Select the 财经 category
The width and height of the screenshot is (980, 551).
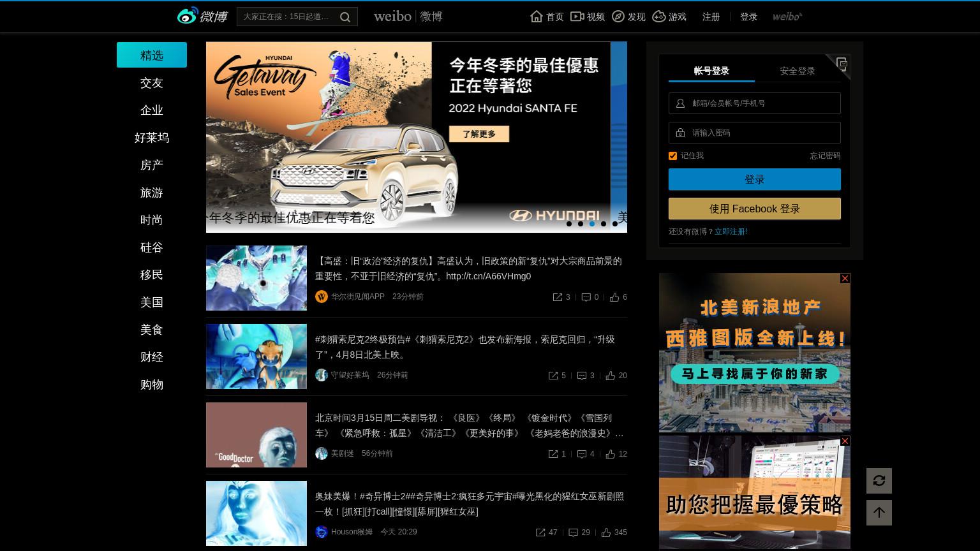tap(152, 357)
